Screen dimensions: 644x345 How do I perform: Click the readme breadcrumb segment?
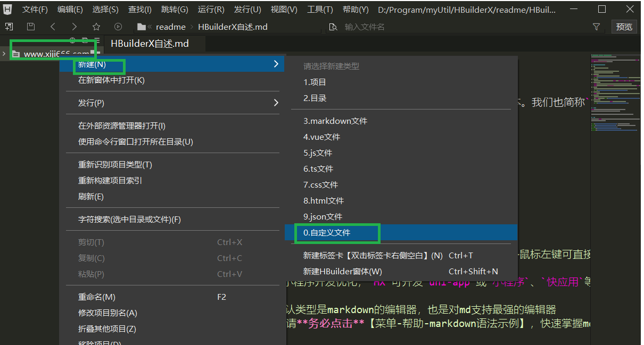[x=171, y=27]
